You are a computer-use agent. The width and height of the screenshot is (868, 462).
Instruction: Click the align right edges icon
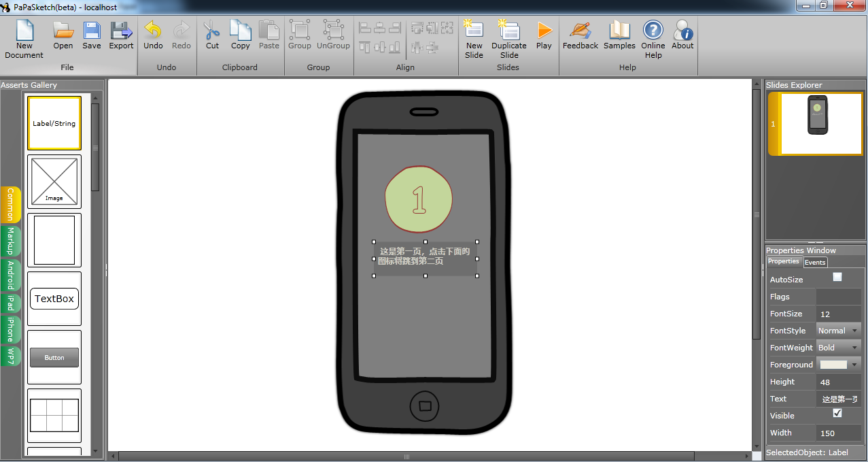[395, 28]
